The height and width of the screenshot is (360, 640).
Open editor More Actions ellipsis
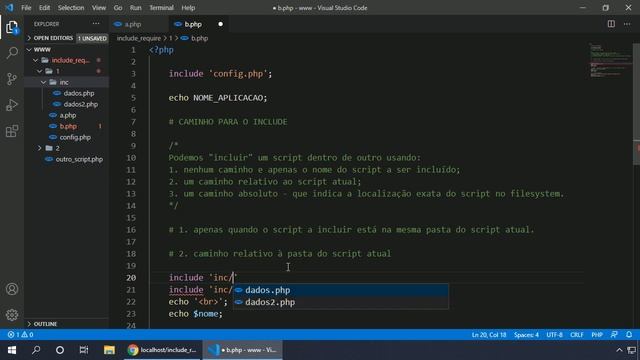[627, 24]
